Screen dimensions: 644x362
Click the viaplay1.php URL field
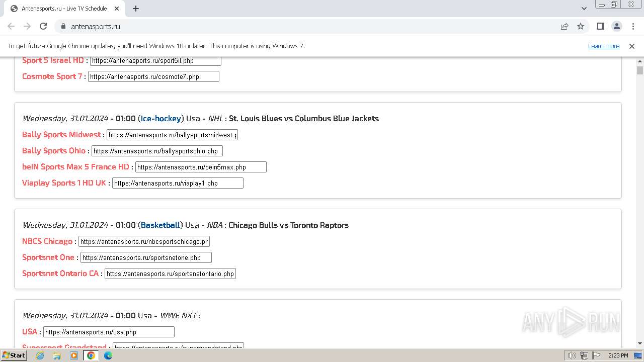click(x=178, y=183)
